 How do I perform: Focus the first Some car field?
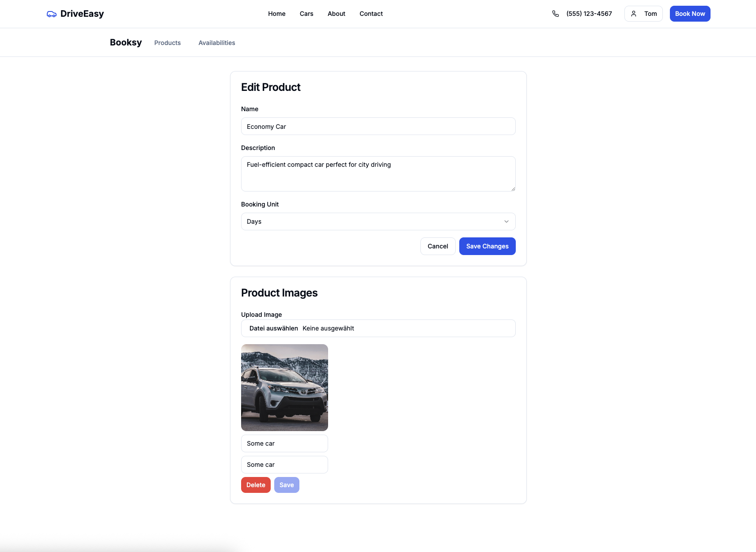point(284,443)
